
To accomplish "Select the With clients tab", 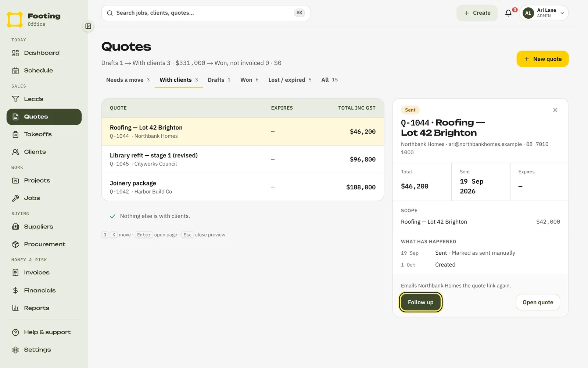I will 179,80.
